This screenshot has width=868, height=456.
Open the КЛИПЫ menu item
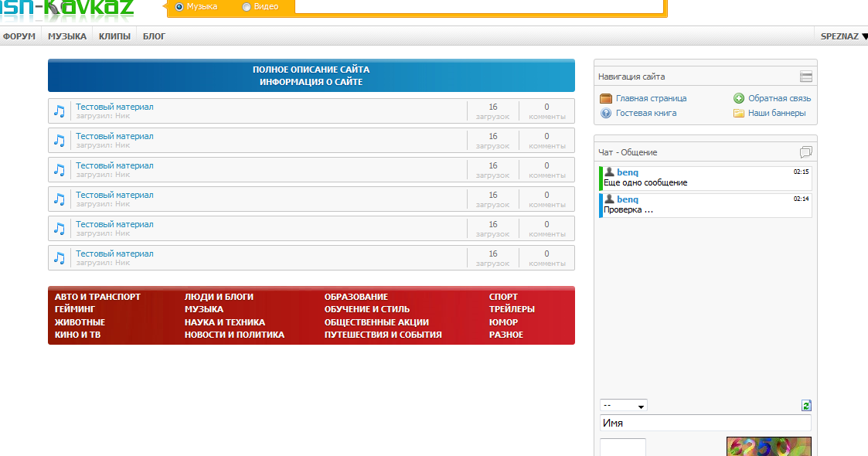[114, 36]
